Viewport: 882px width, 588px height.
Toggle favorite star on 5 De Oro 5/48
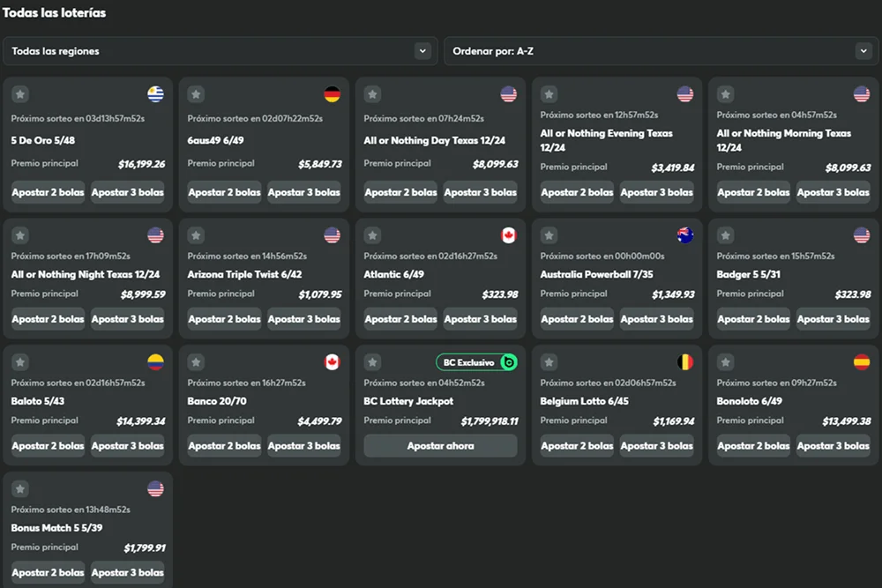[20, 94]
